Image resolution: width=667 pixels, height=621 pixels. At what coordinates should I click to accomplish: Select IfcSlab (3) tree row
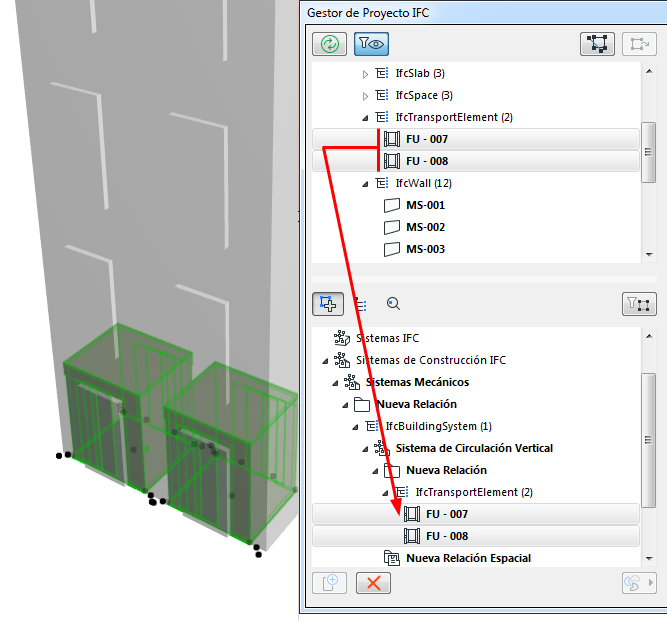pyautogui.click(x=420, y=74)
